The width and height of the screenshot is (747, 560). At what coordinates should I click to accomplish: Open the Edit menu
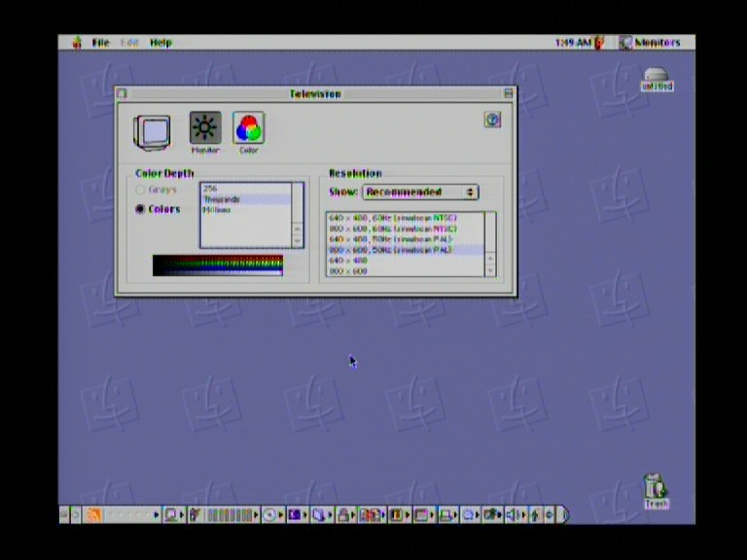point(129,43)
